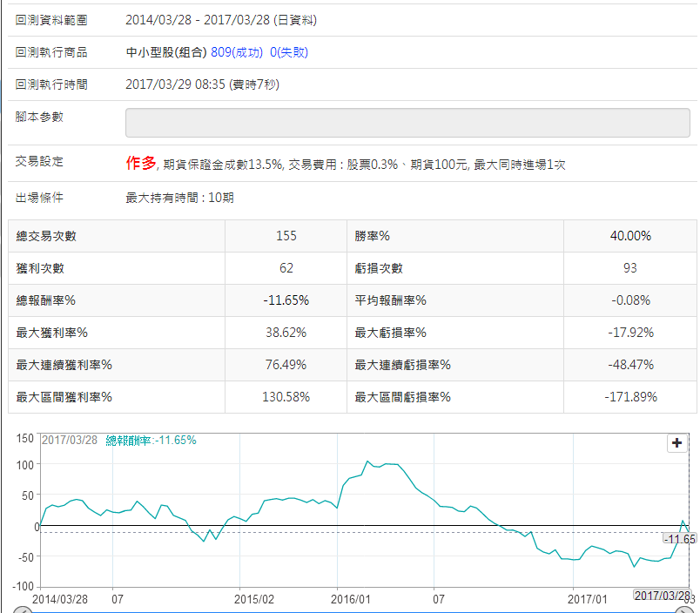Click the 最大連續獲利率% value 76.49%
Screen dimensions: 700x613
pos(286,365)
